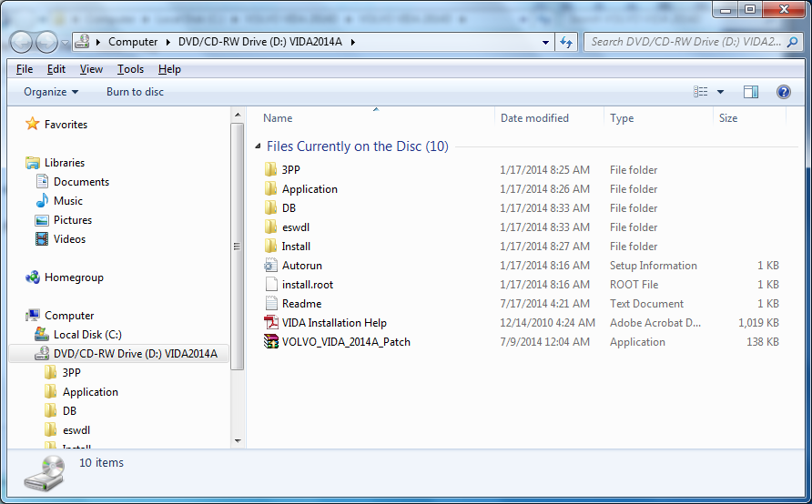Click the navigation pane scroll up arrow
812x504 pixels.
coord(238,115)
